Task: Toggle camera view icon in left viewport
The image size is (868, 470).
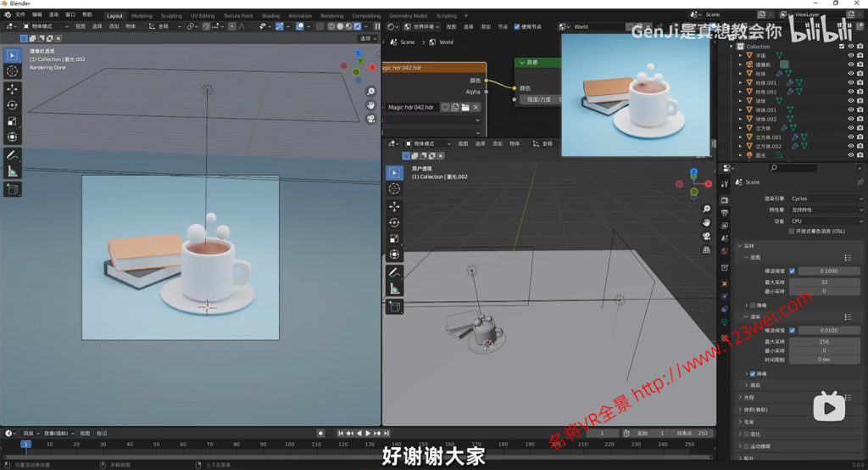Action: (x=370, y=119)
